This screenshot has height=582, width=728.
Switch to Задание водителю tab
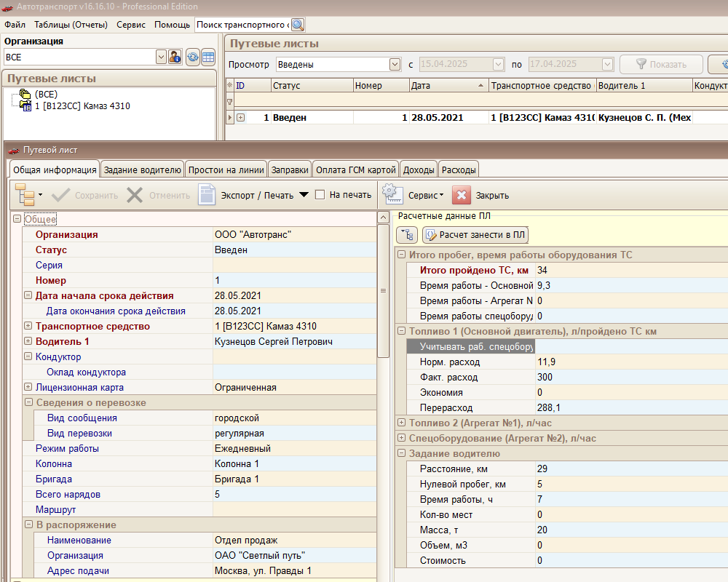point(142,170)
